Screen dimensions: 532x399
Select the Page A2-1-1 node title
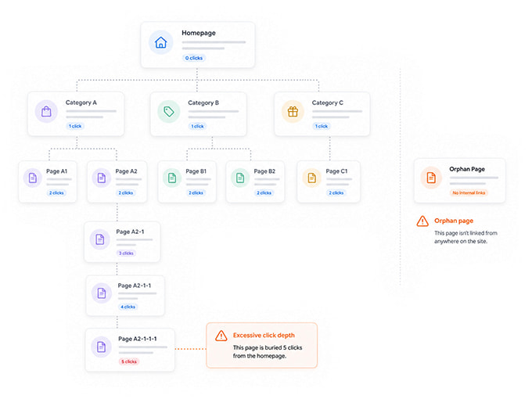click(x=135, y=286)
